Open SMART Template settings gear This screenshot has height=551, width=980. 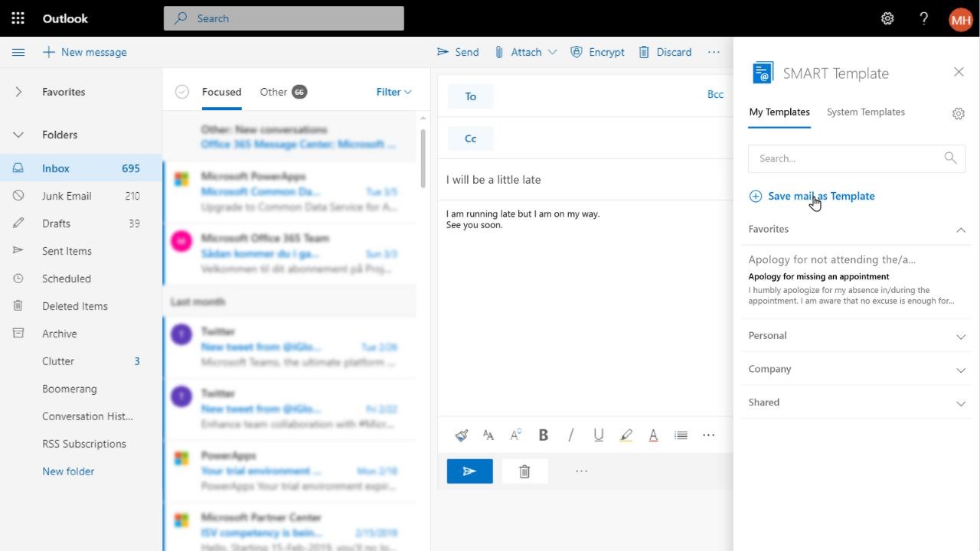pyautogui.click(x=959, y=113)
